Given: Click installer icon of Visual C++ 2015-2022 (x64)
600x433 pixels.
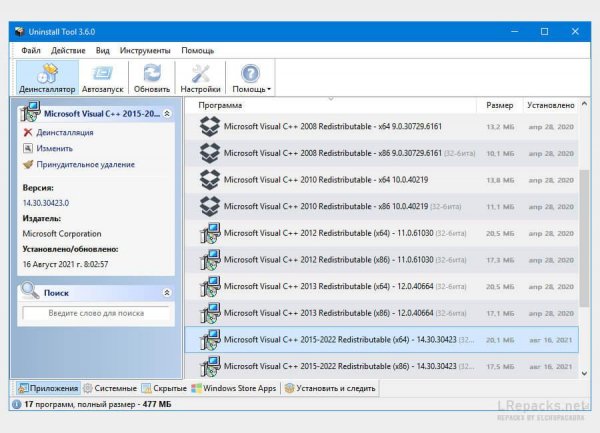Looking at the screenshot, I should [x=210, y=340].
